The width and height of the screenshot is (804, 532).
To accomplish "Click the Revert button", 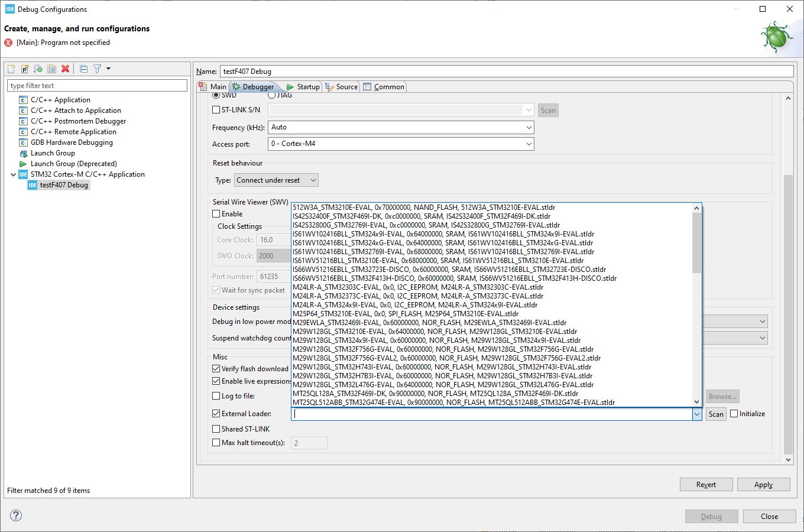I will tap(706, 485).
